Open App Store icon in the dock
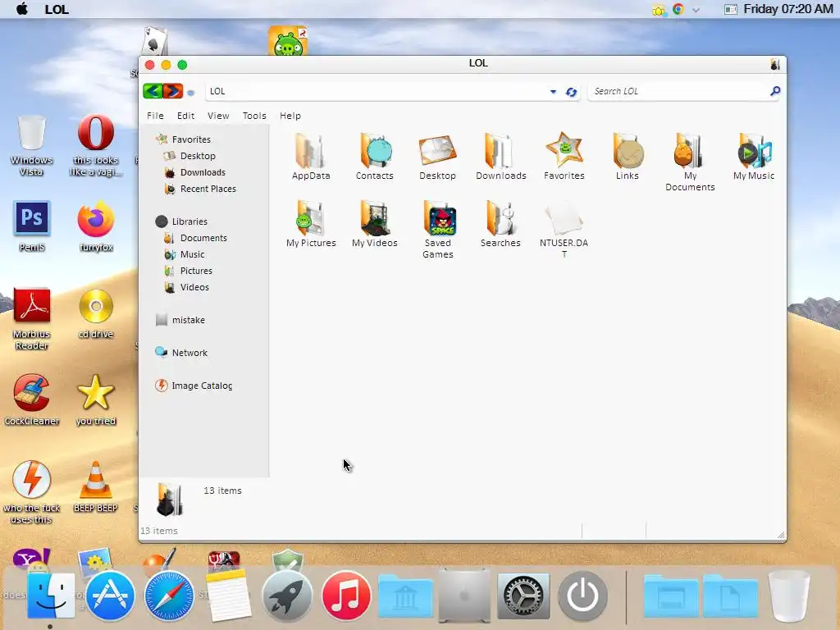Screen dimensions: 840x630 pos(111,596)
